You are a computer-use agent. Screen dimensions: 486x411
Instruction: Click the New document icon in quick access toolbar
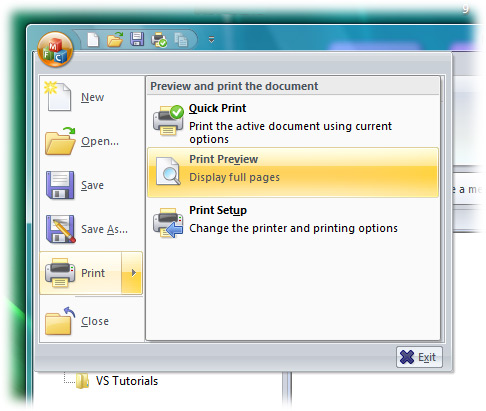(93, 40)
